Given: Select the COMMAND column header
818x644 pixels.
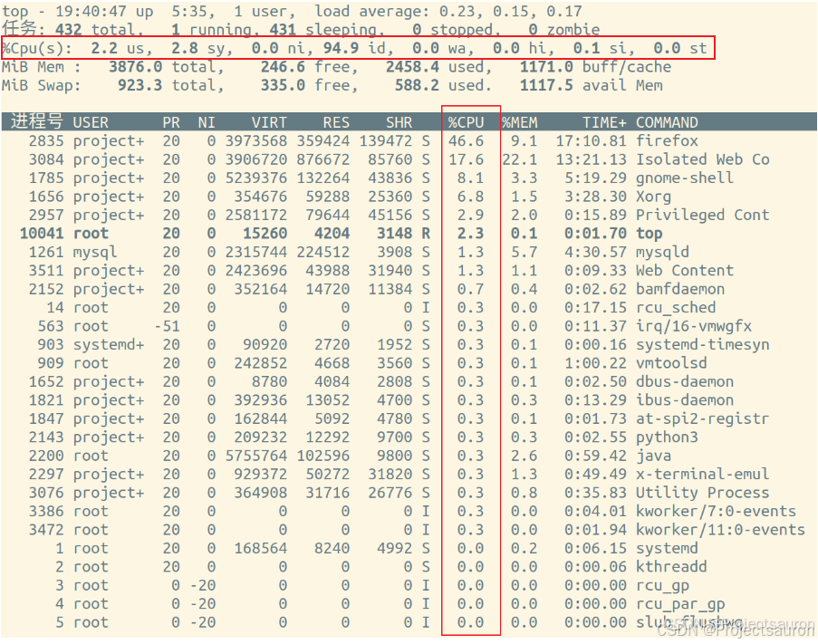Looking at the screenshot, I should 667,122.
